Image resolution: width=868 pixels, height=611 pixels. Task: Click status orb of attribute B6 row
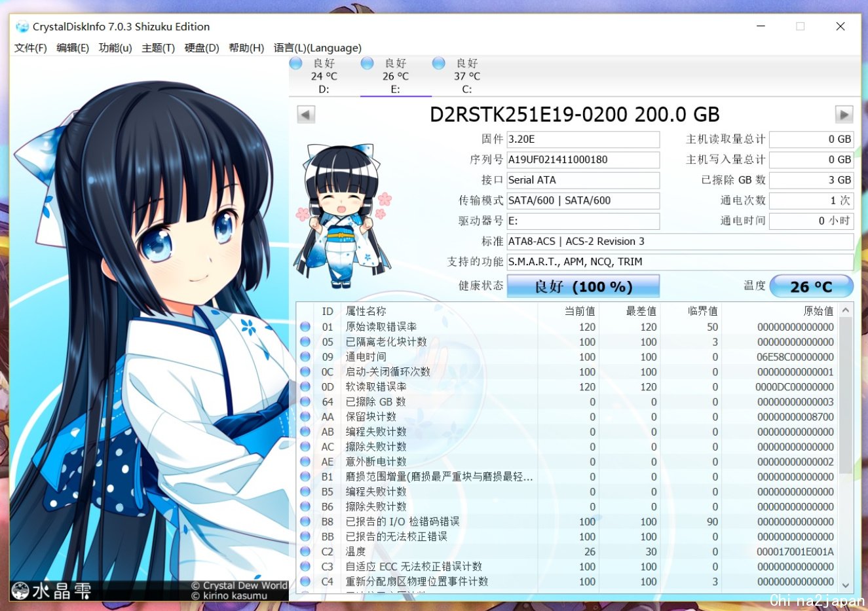tap(305, 507)
